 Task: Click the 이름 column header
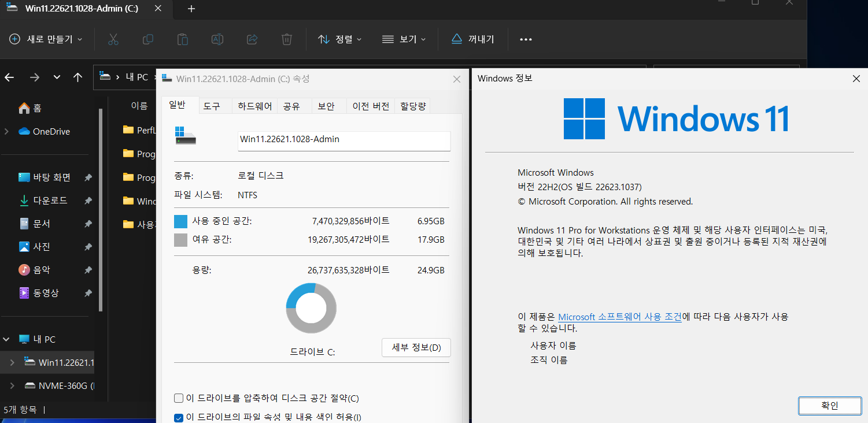coord(139,106)
